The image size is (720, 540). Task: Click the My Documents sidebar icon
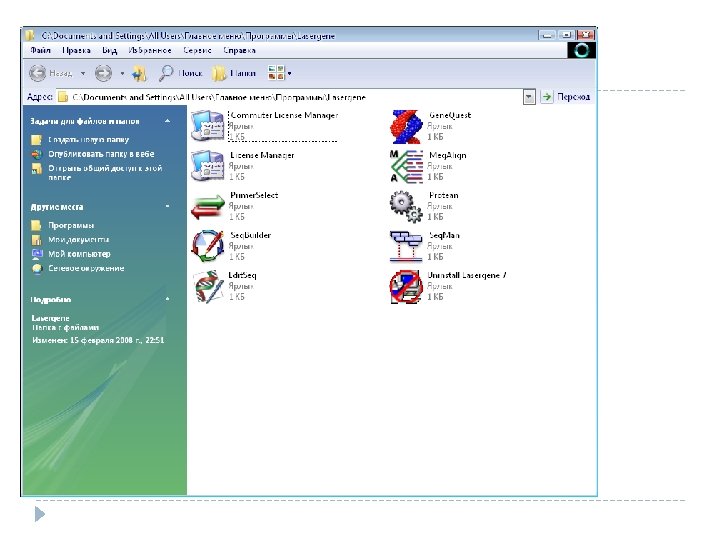pyautogui.click(x=36, y=240)
